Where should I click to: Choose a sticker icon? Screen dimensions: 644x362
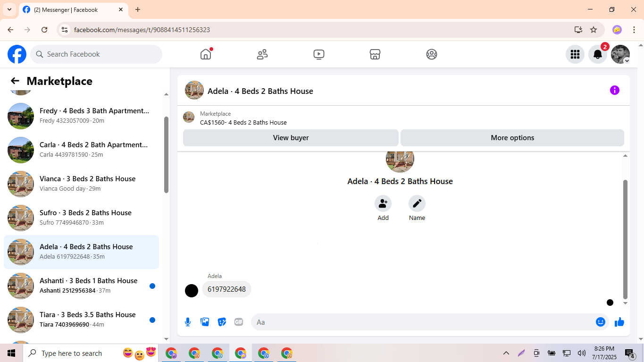click(x=222, y=322)
